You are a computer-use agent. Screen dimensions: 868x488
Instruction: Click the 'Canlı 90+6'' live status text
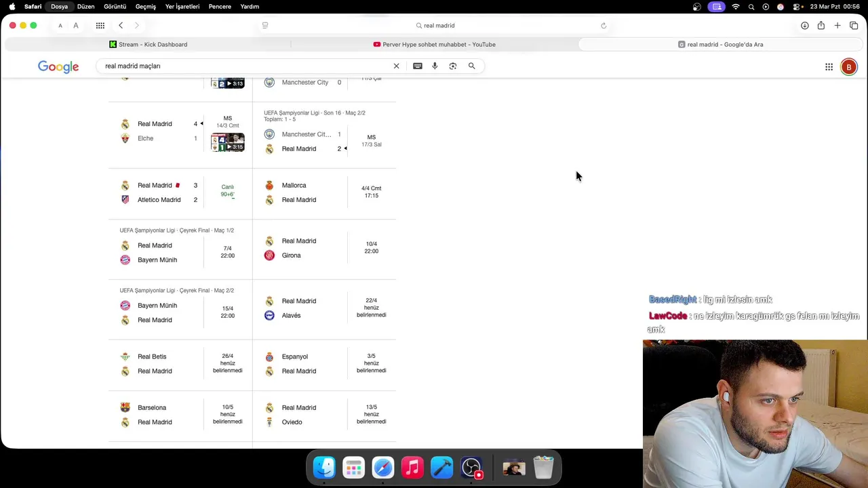point(227,191)
